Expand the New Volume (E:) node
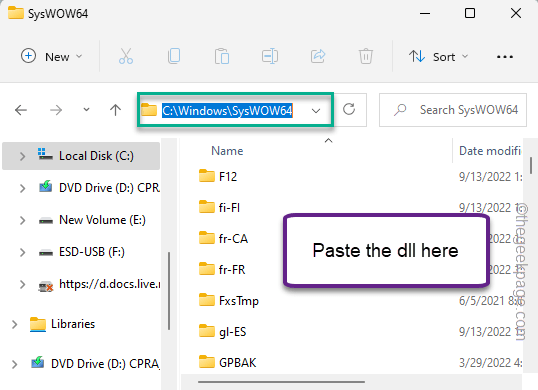This screenshot has width=538, height=390. 22,220
